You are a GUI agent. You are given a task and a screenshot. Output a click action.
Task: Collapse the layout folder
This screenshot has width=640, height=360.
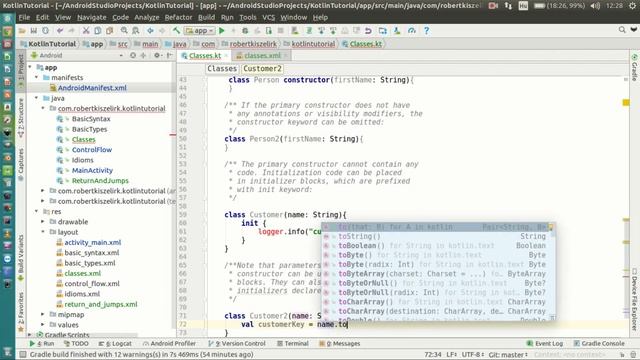click(x=43, y=232)
